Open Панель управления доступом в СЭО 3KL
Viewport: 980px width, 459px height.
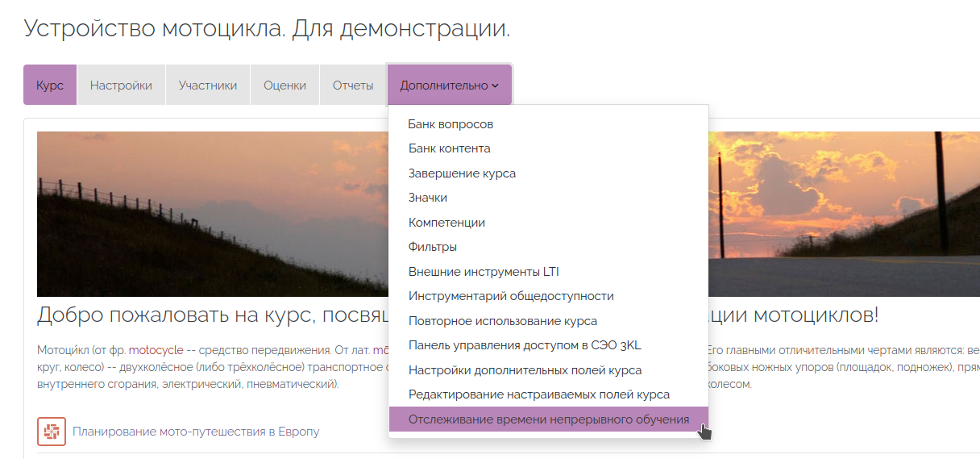coord(525,345)
